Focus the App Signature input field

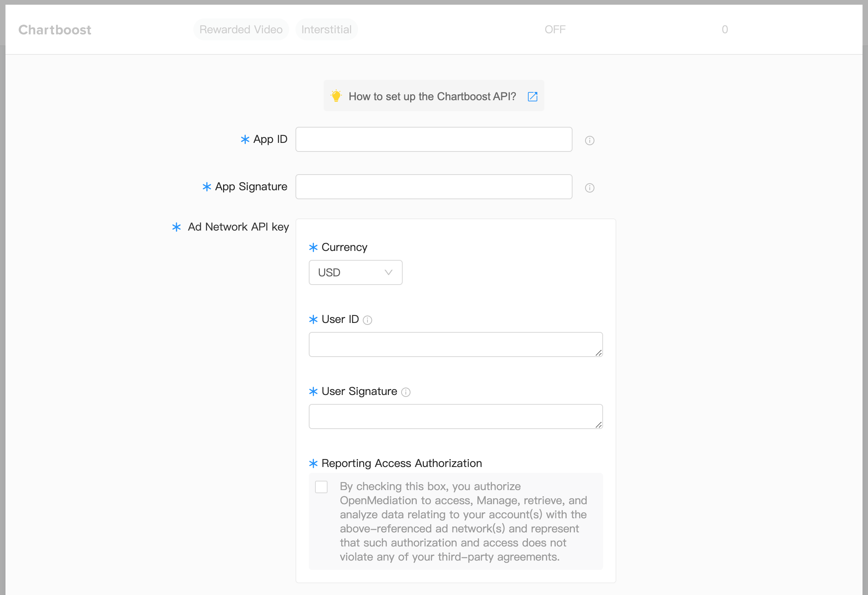click(434, 187)
